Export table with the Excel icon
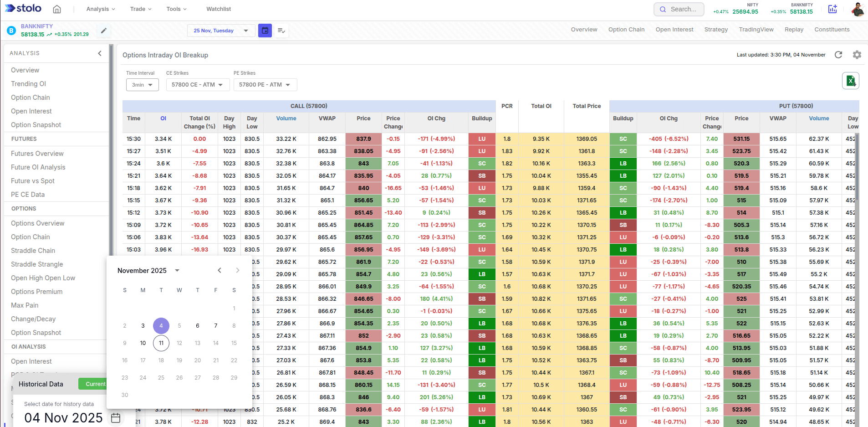Viewport: 868px width, 427px height. tap(850, 81)
